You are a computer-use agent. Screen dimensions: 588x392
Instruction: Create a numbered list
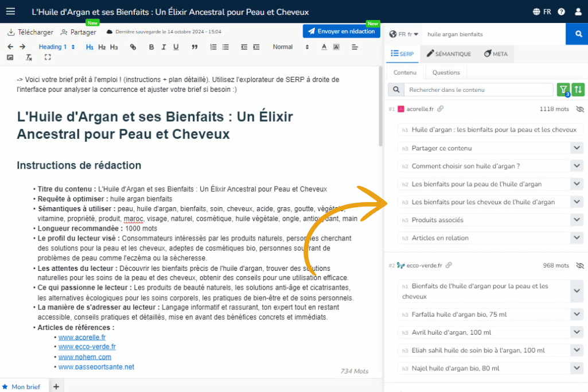coord(213,47)
